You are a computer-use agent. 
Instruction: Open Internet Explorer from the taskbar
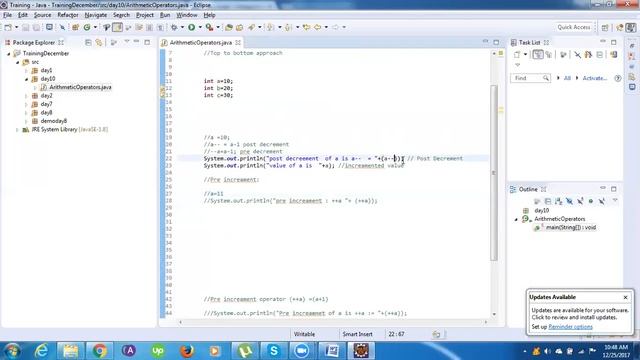pyautogui.click(x=41, y=351)
